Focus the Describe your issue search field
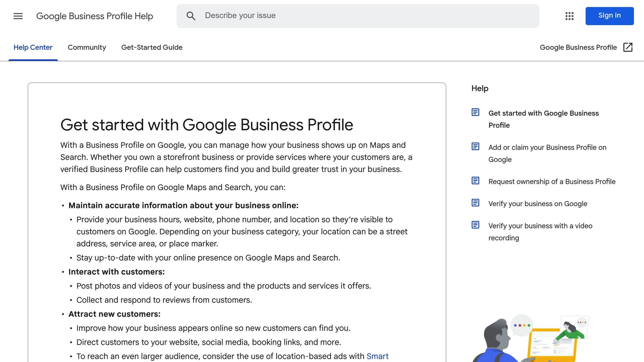644x362 pixels. (358, 16)
